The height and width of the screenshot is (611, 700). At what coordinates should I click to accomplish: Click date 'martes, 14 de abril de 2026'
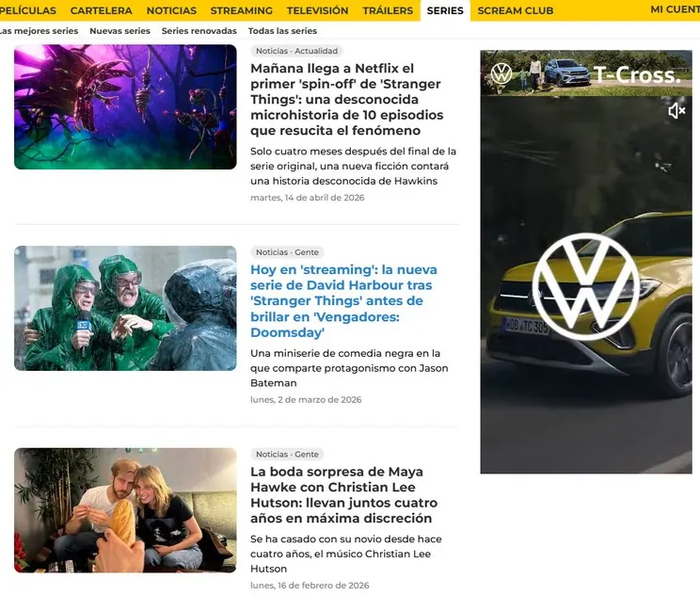[307, 198]
